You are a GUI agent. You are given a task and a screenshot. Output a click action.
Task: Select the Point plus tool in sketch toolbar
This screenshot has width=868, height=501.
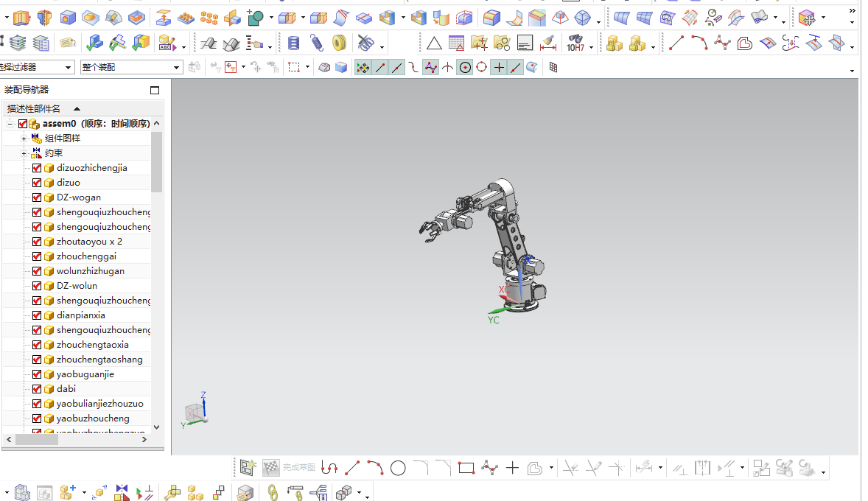[512, 469]
